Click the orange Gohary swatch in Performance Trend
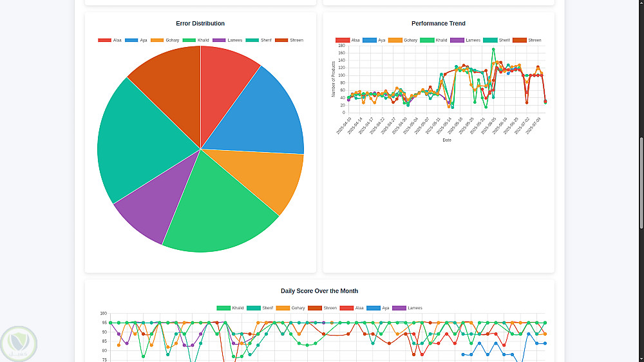This screenshot has width=644, height=362. tap(395, 41)
